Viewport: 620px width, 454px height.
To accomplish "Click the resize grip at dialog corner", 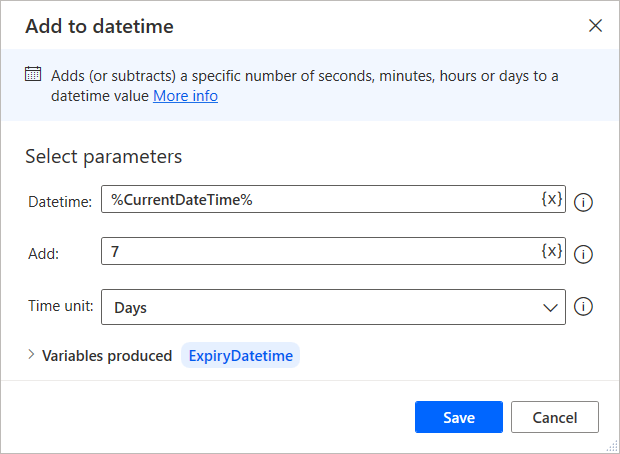I will tap(611, 446).
